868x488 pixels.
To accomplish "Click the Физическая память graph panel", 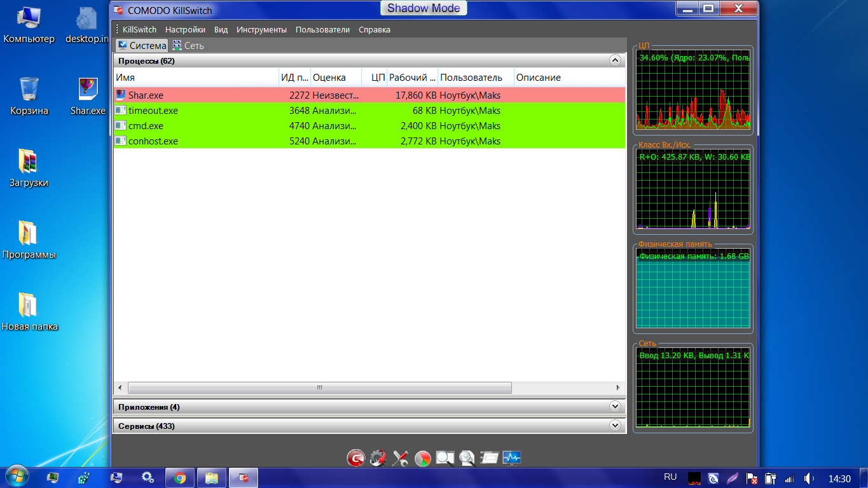I will [693, 289].
